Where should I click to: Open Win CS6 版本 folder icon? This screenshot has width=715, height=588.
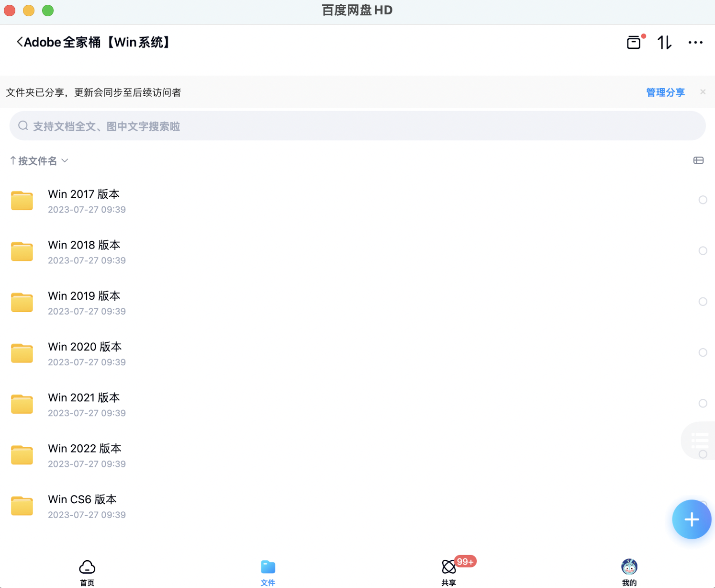(x=22, y=506)
